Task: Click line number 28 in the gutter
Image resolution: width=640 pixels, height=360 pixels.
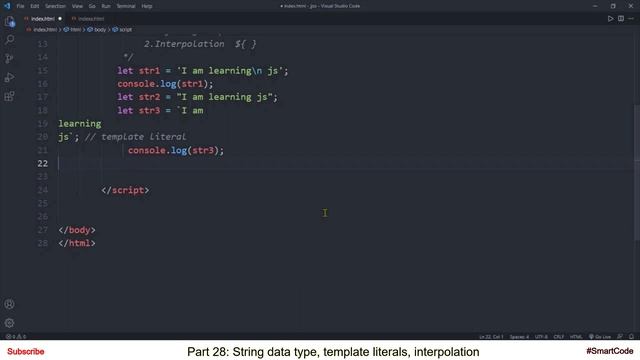Action: pos(42,243)
